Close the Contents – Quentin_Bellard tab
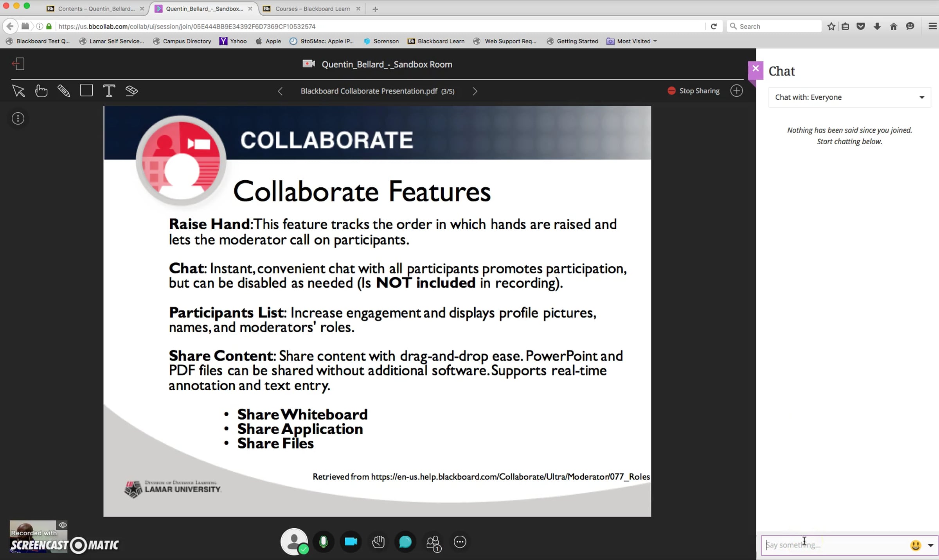Image resolution: width=939 pixels, height=560 pixels. tap(142, 9)
